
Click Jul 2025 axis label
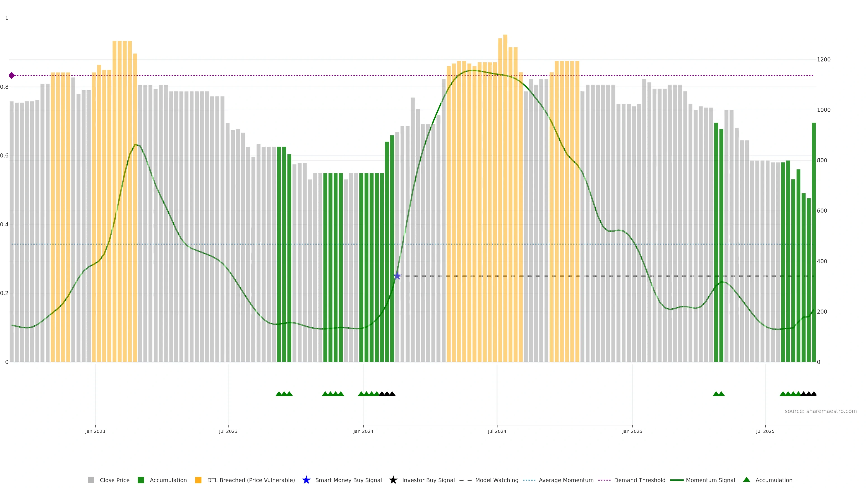pos(765,431)
